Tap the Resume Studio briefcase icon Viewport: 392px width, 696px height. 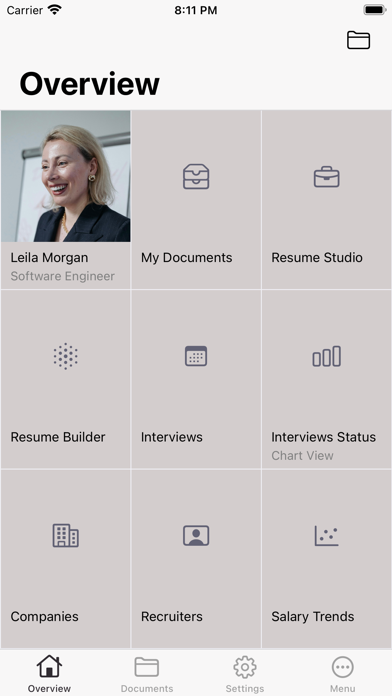click(327, 177)
